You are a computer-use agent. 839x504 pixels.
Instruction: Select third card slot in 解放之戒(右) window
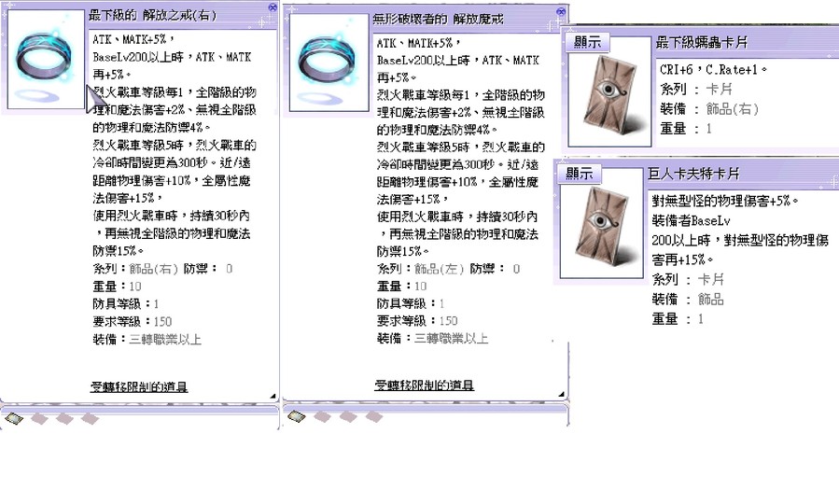(x=64, y=418)
